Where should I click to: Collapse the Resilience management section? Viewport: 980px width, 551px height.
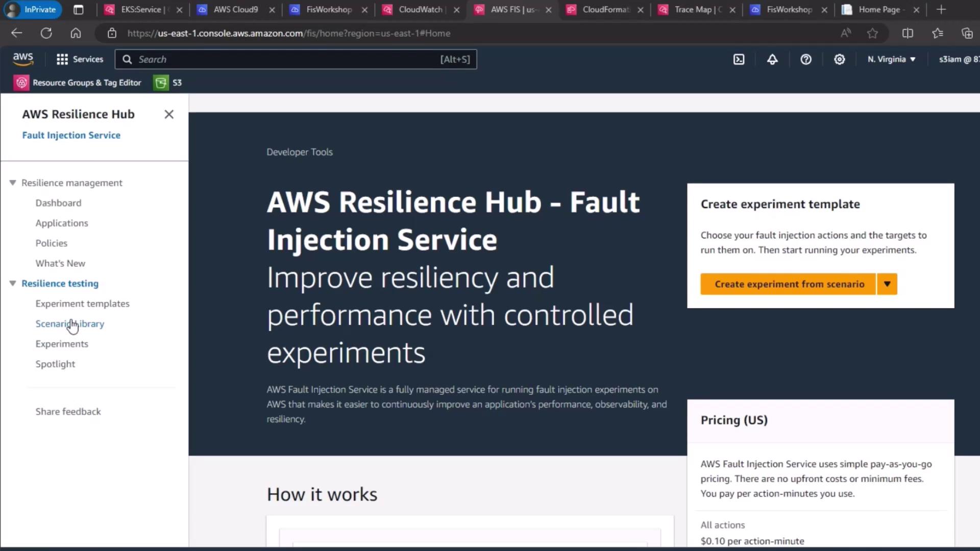13,183
